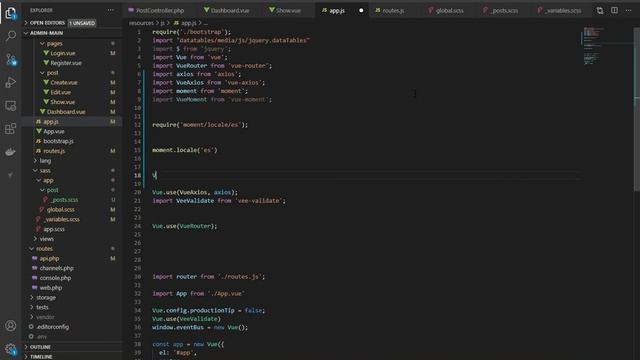
Task: Click the editor vertical scrollbar
Action: click(x=637, y=108)
